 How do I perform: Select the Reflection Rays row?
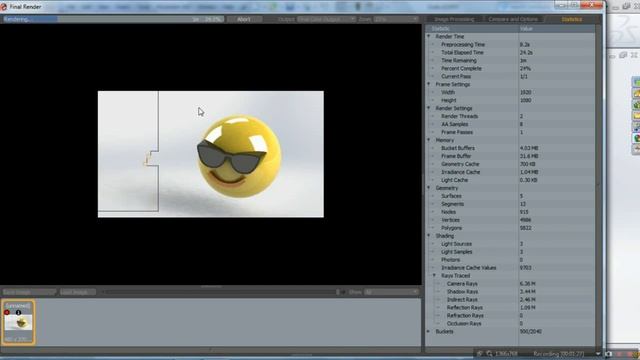[x=510, y=307]
